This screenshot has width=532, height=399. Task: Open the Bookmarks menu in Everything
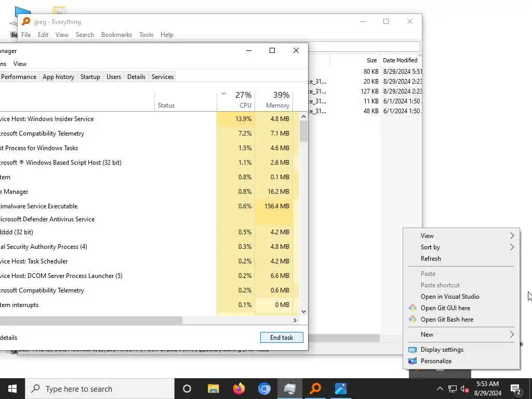point(116,35)
